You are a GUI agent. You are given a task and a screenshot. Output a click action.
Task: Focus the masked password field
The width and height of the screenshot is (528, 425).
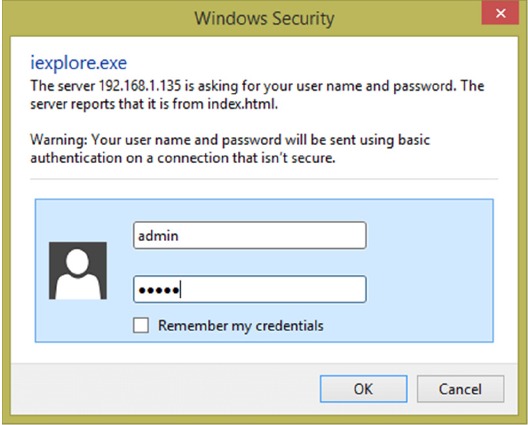pos(250,289)
